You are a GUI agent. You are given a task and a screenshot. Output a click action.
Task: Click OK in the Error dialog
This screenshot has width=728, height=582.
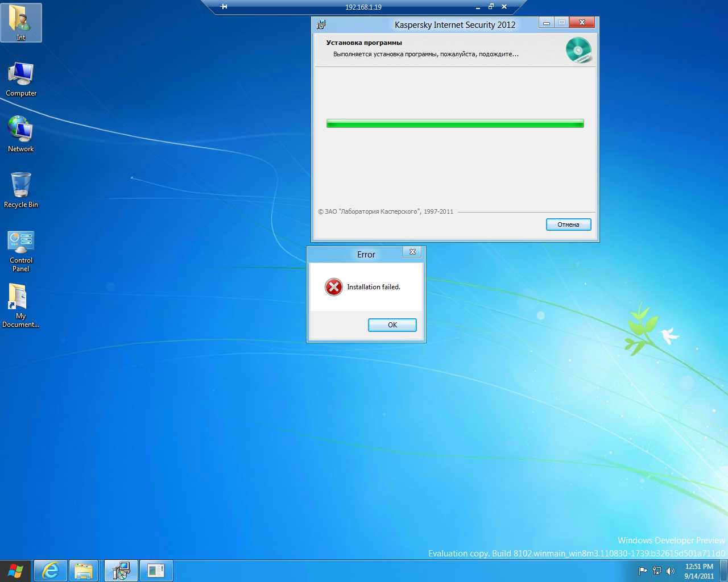[x=392, y=325]
